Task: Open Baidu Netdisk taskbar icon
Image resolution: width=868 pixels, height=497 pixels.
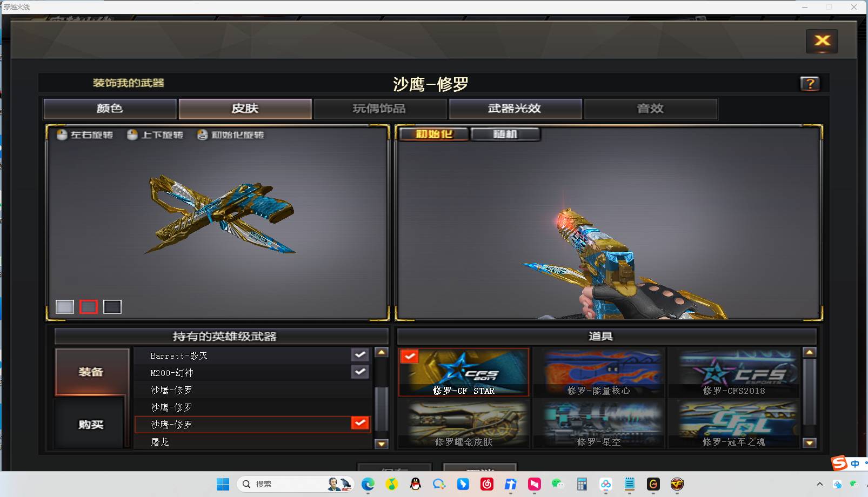Action: [605, 484]
